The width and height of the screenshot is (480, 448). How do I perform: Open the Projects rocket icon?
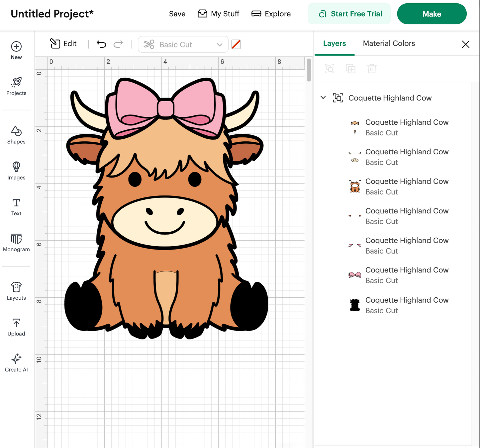[x=16, y=82]
